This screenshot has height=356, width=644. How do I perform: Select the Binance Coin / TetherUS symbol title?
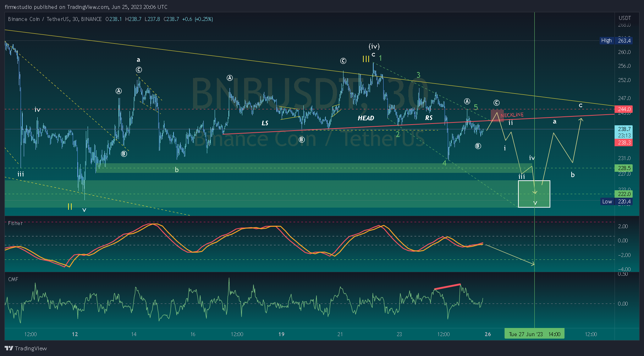55,19
